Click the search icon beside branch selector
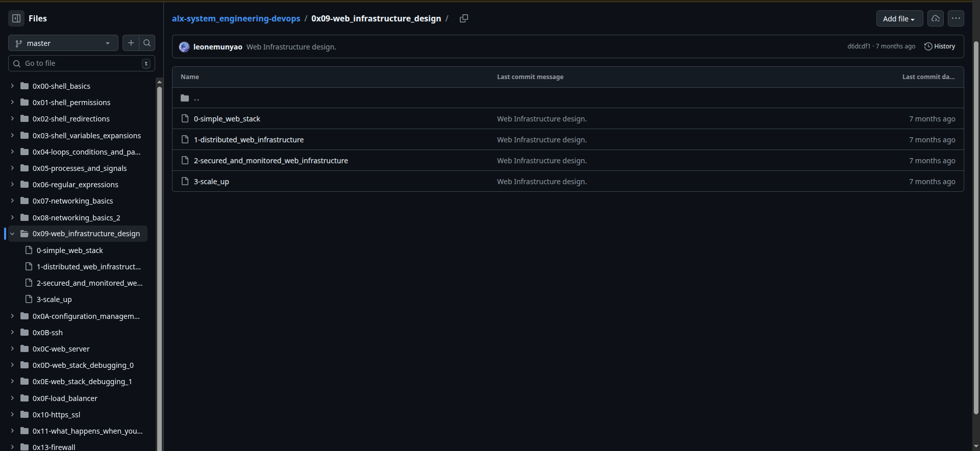The width and height of the screenshot is (980, 451). click(x=147, y=43)
